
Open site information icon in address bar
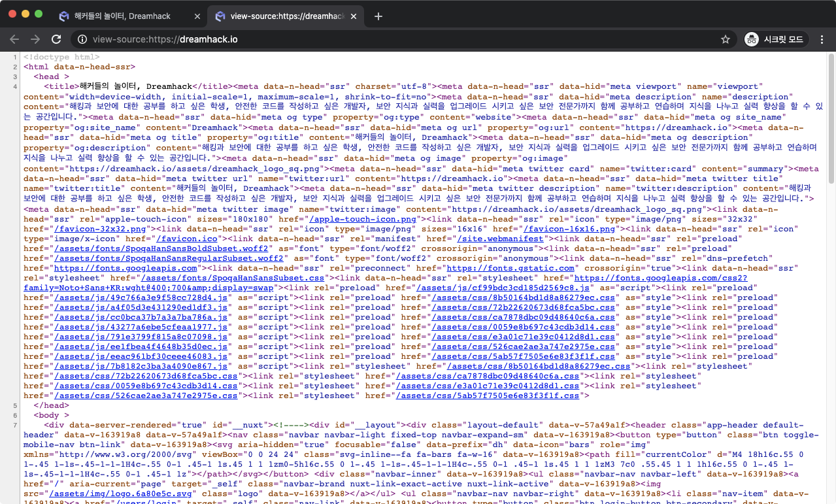(82, 39)
